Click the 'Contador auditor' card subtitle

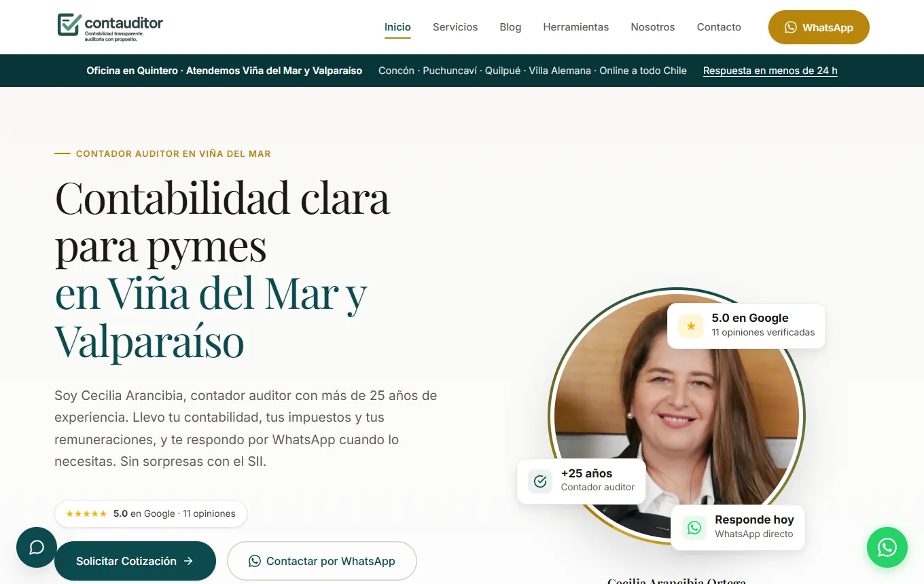click(598, 487)
